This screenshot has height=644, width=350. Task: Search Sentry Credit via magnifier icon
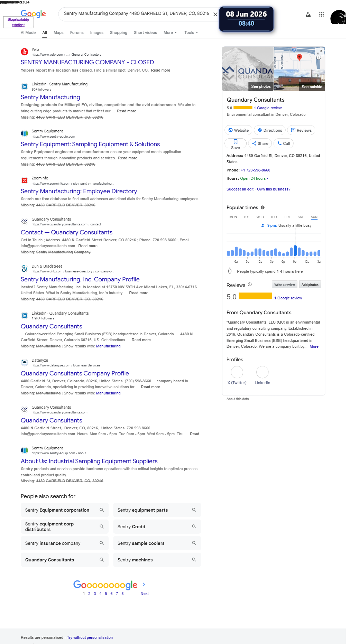194,526
